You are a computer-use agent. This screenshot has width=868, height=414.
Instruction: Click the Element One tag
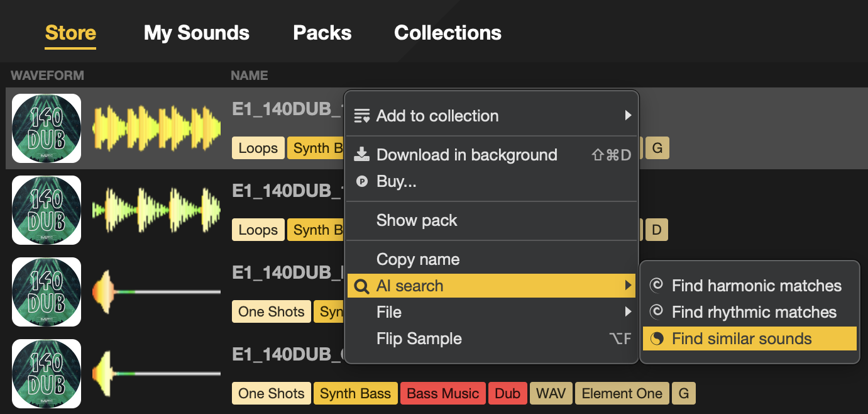point(622,394)
